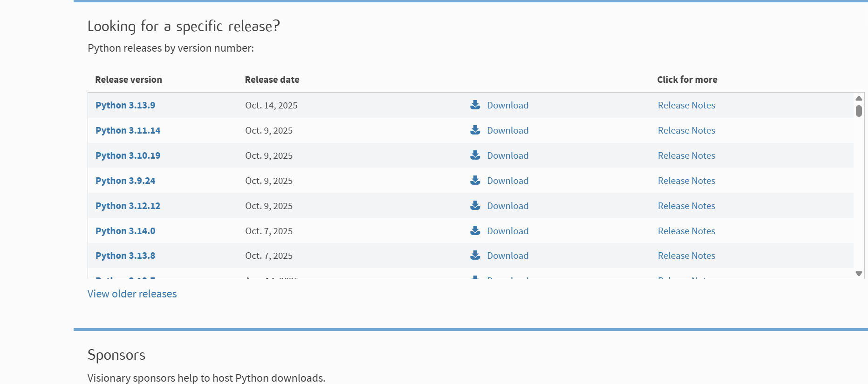The image size is (868, 384).
Task: Open the Python 3.13.8 release page
Action: (125, 256)
